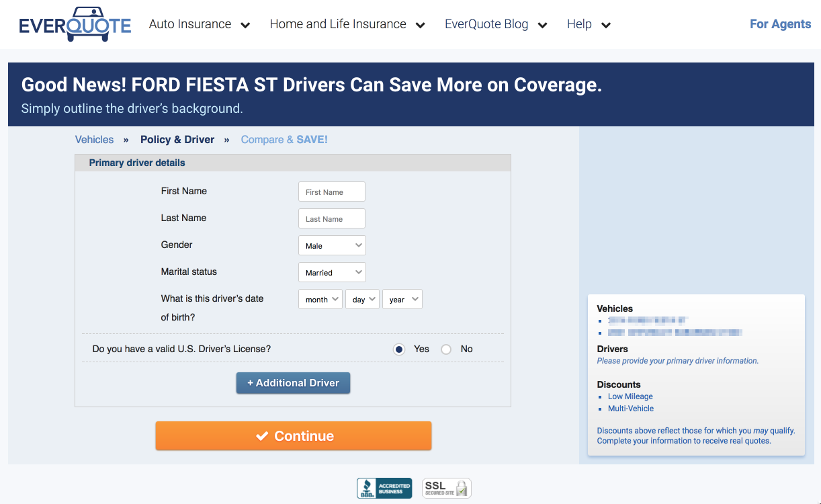Image resolution: width=821 pixels, height=504 pixels.
Task: Open the birth day dropdown
Action: 363,299
